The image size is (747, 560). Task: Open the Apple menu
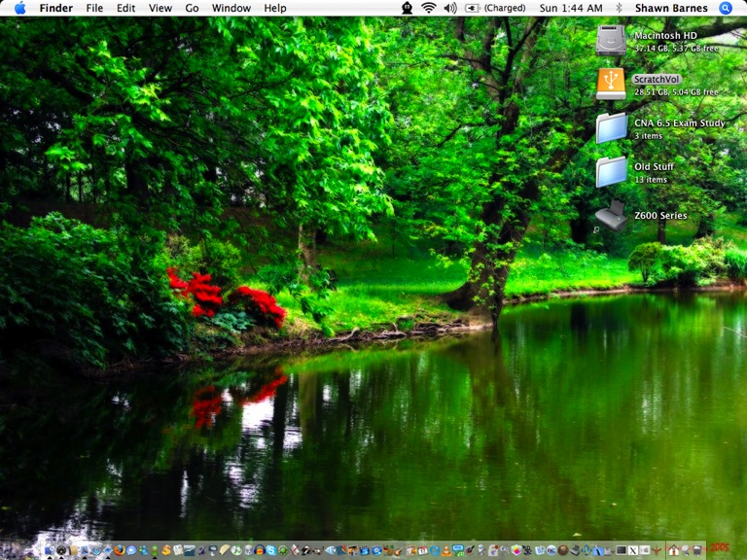(20, 8)
